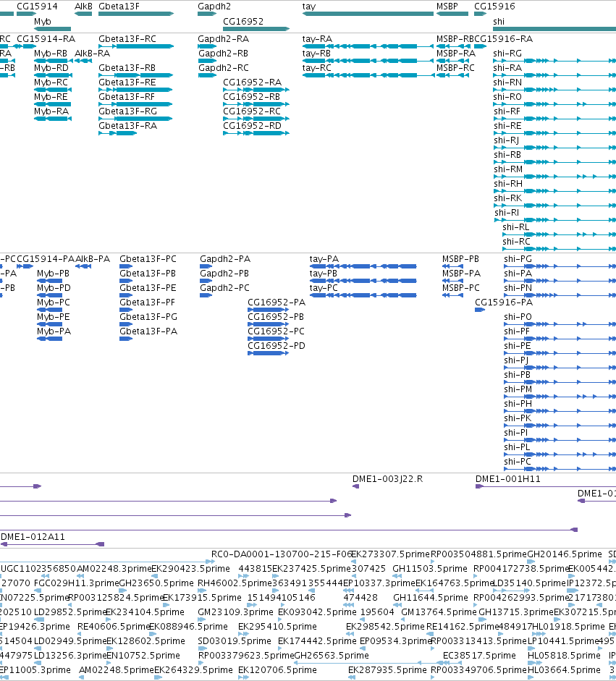Open the Gapdh2-RC transcript label
Screen dimensions: 616x681
(x=224, y=68)
